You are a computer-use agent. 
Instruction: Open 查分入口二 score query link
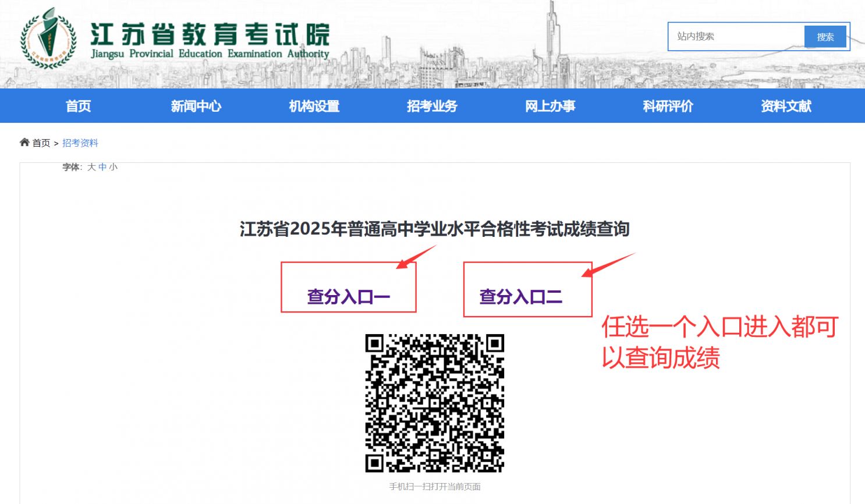click(521, 297)
